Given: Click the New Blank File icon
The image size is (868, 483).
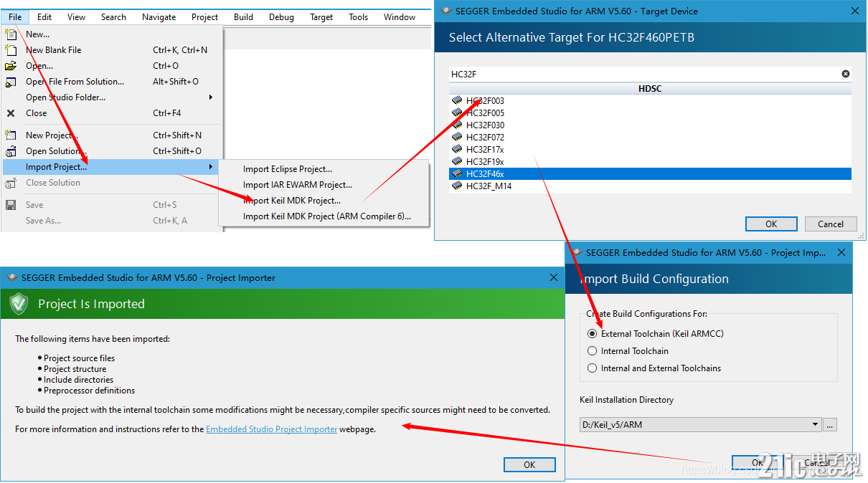Looking at the screenshot, I should point(11,49).
